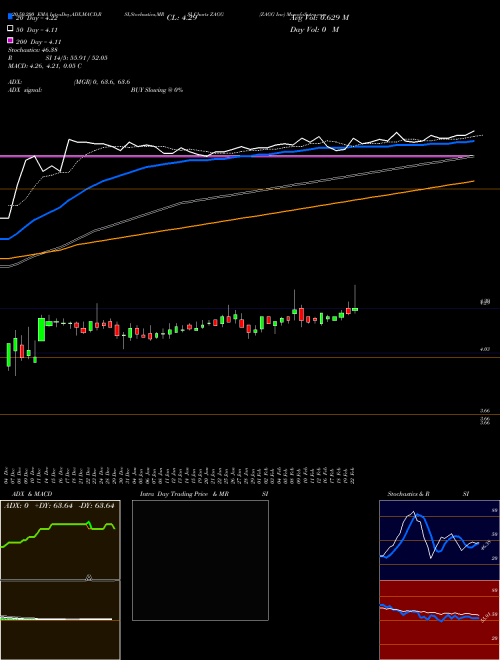Select the '200 Day - 4.11' label
Image resolution: width=500 pixels, height=660 pixels.
[x=38, y=42]
